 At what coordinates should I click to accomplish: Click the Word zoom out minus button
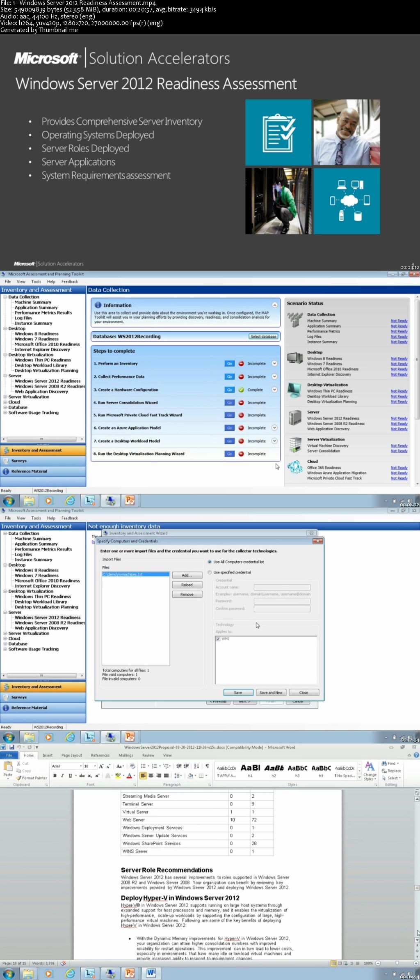click(x=378, y=963)
